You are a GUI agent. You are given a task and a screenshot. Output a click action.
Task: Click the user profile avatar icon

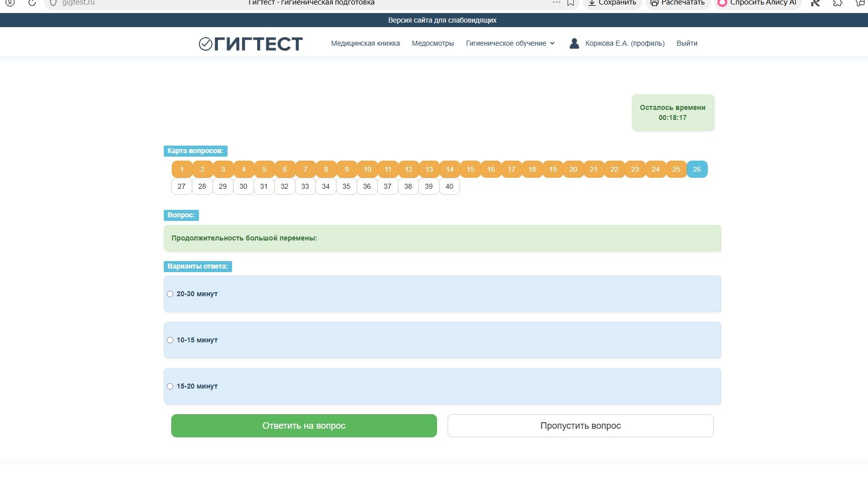pyautogui.click(x=574, y=43)
